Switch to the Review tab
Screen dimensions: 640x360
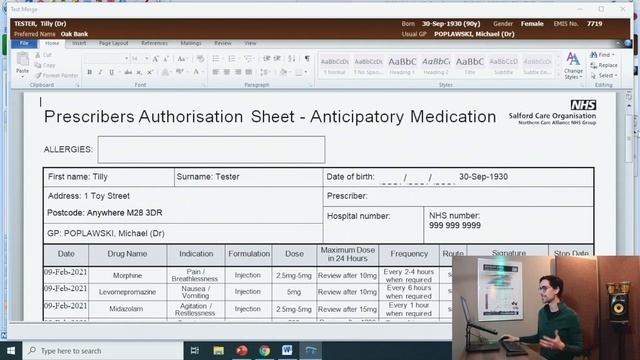point(223,43)
